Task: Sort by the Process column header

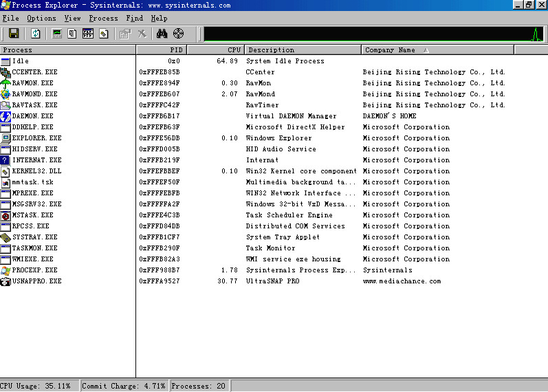Action: [x=68, y=50]
